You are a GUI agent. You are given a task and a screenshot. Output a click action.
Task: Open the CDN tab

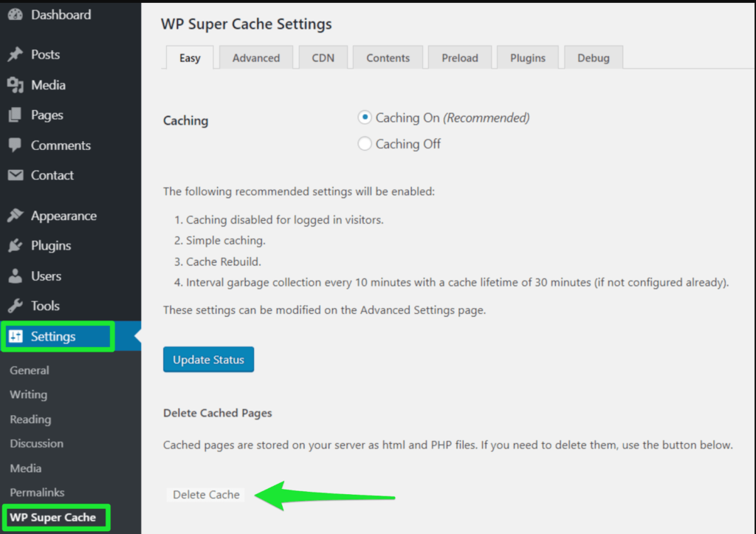[323, 58]
